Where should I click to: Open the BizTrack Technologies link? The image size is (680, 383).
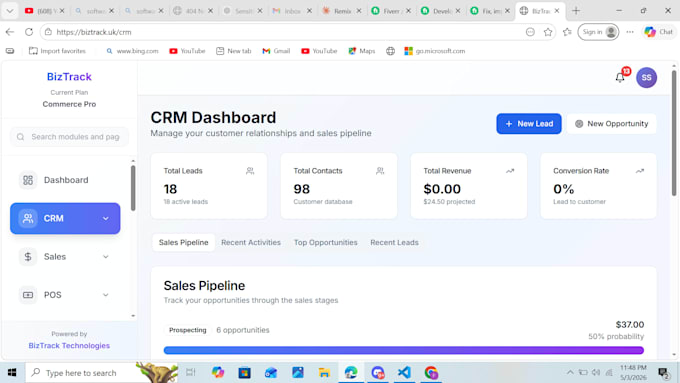click(x=69, y=346)
